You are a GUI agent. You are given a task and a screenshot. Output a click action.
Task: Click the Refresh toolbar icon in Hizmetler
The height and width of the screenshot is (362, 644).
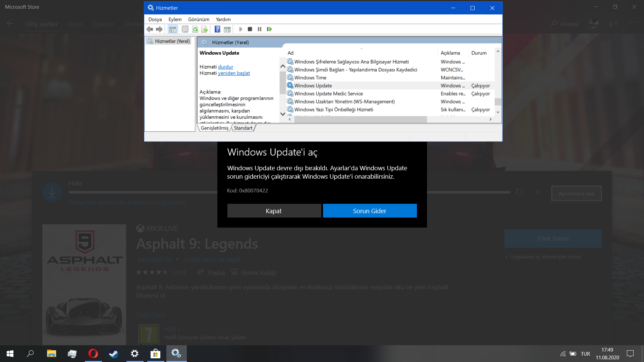[195, 29]
